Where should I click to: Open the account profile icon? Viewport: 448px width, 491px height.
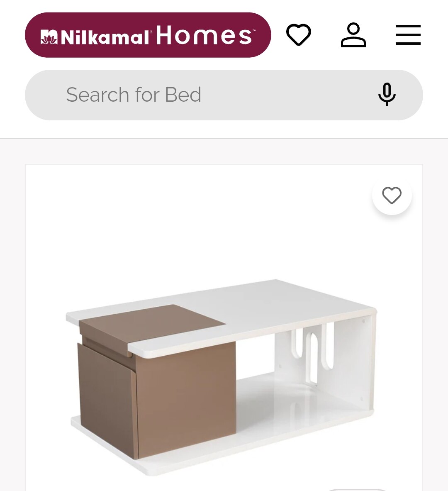[x=353, y=35]
